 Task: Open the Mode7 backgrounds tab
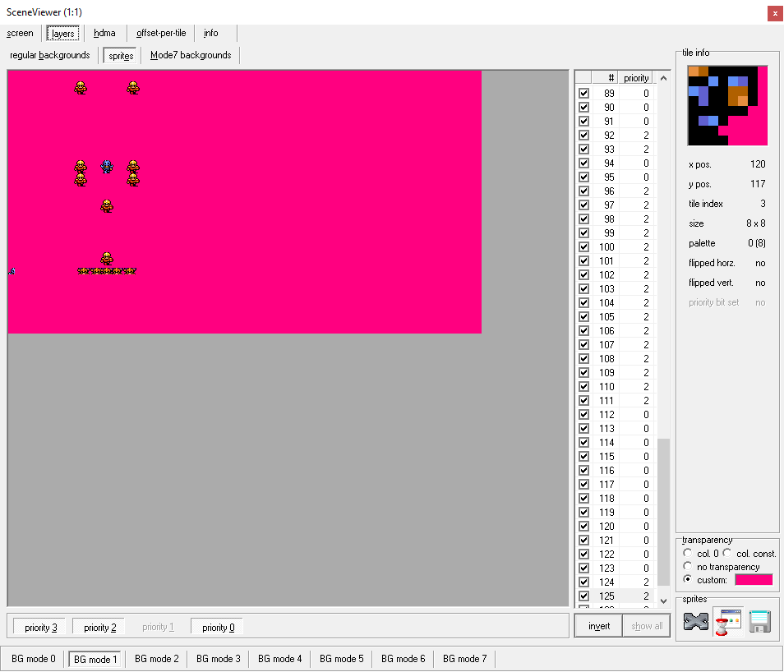click(x=191, y=55)
